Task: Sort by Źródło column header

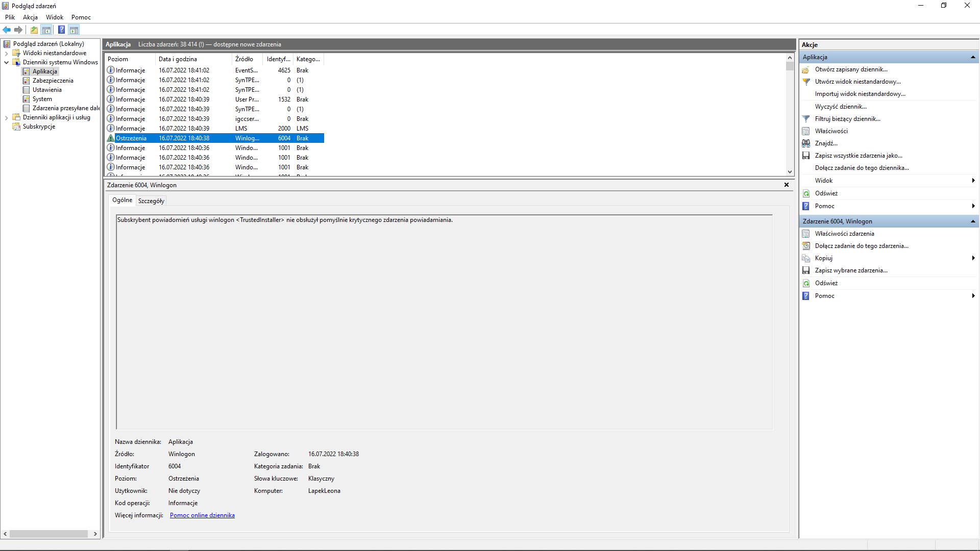Action: (x=248, y=59)
